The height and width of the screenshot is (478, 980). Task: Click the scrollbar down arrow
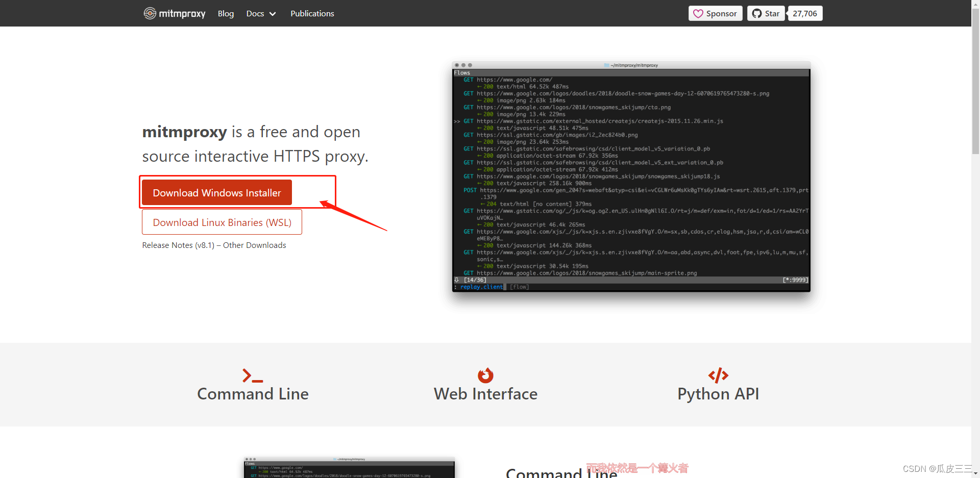tap(975, 473)
